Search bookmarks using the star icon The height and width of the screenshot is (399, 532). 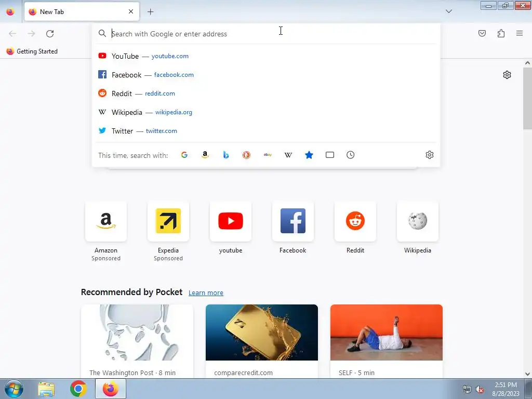pyautogui.click(x=309, y=155)
